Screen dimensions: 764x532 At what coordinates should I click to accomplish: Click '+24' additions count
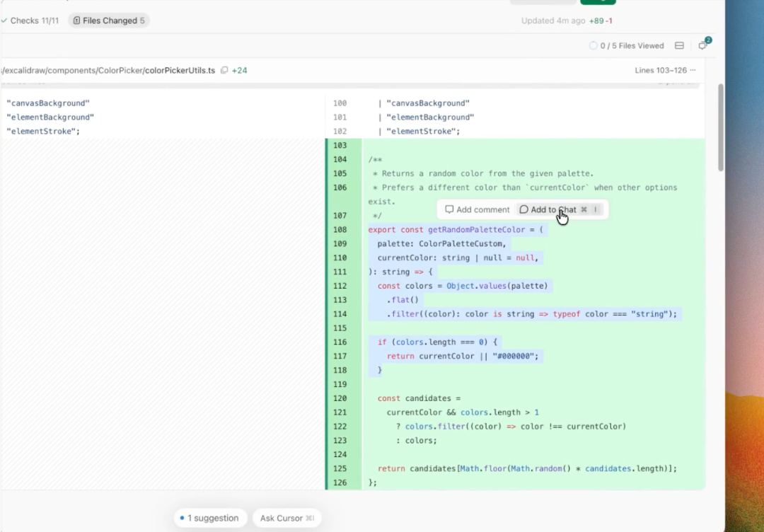239,70
